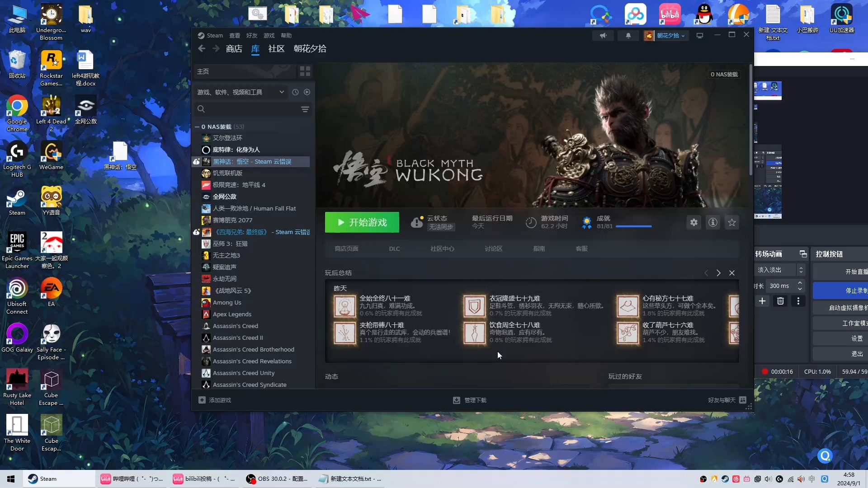Click OBS remove transition trash icon

click(x=780, y=301)
